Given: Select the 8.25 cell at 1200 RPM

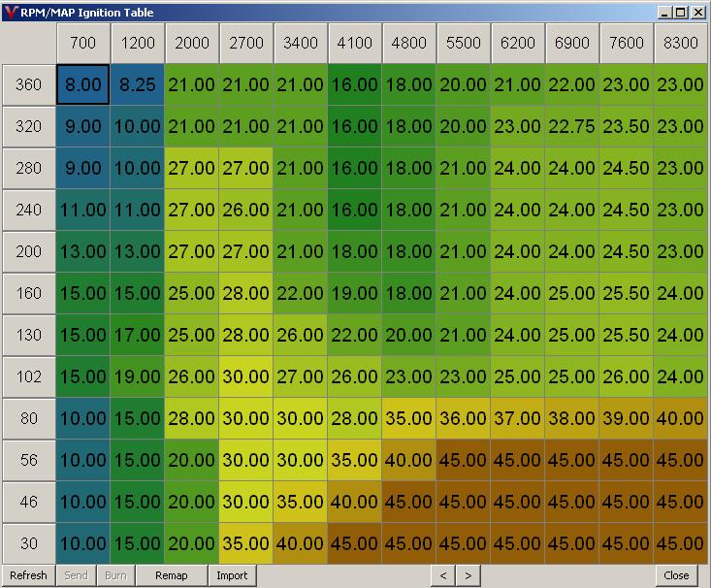Looking at the screenshot, I should 138,85.
